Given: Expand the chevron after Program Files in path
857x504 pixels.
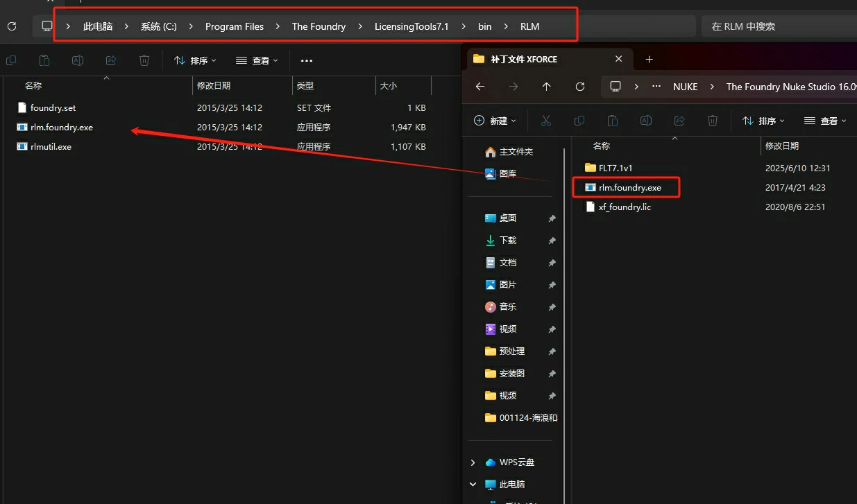Looking at the screenshot, I should pyautogui.click(x=278, y=26).
